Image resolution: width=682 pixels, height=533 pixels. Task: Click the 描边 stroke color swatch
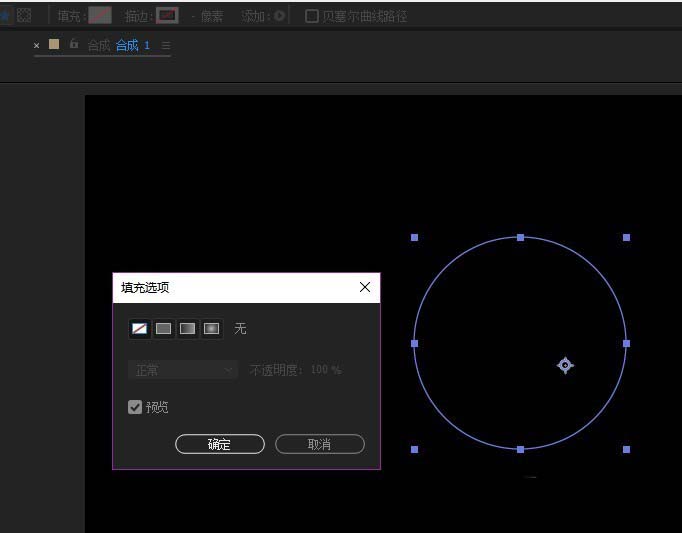pyautogui.click(x=167, y=16)
